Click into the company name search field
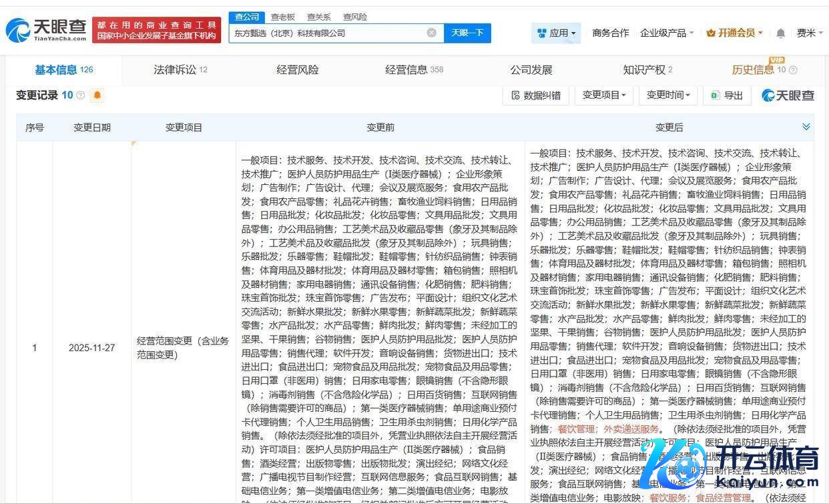 point(327,33)
